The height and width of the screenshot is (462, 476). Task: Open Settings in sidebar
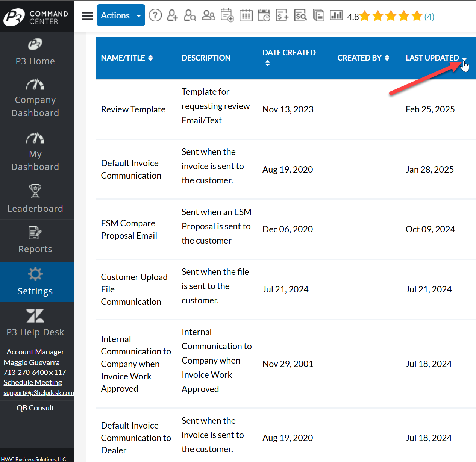click(35, 282)
